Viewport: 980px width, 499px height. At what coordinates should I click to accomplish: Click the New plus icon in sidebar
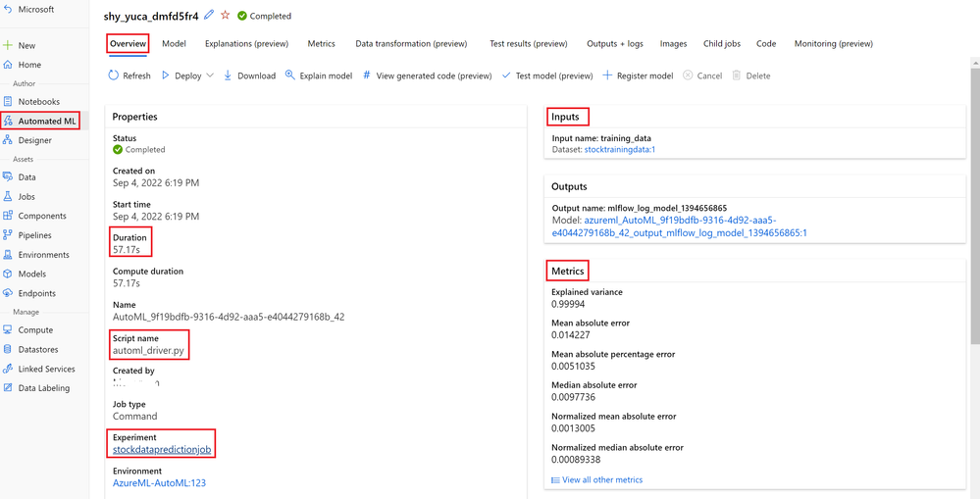coord(8,46)
